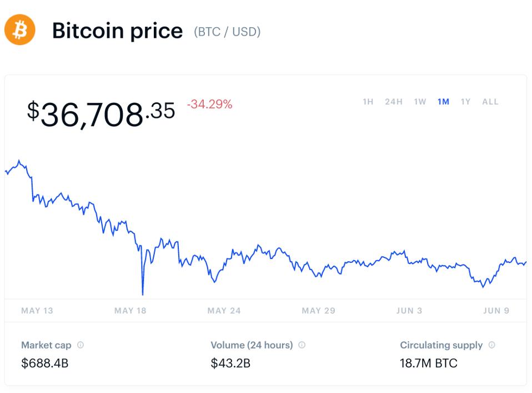Switch to the 1M view

tap(443, 102)
